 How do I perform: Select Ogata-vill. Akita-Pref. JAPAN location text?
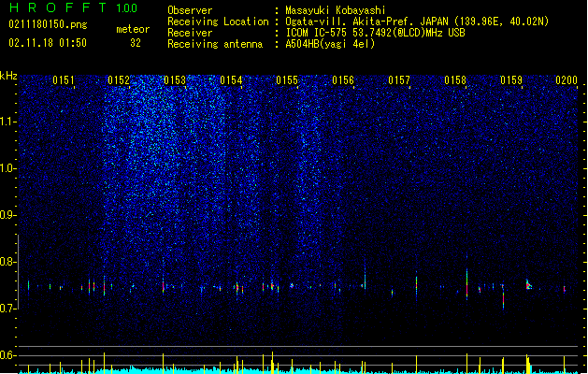tap(417, 22)
